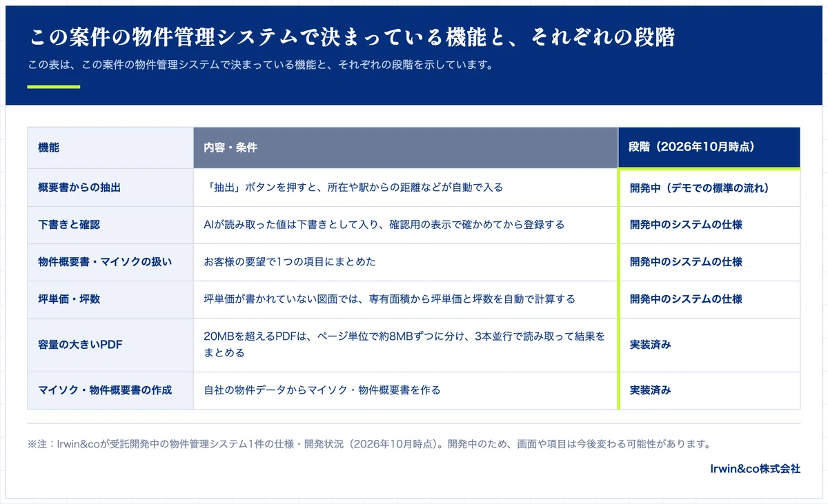The image size is (828, 504).
Task: Click the main title about 物件管理システムの機能と段階
Action: (352, 37)
